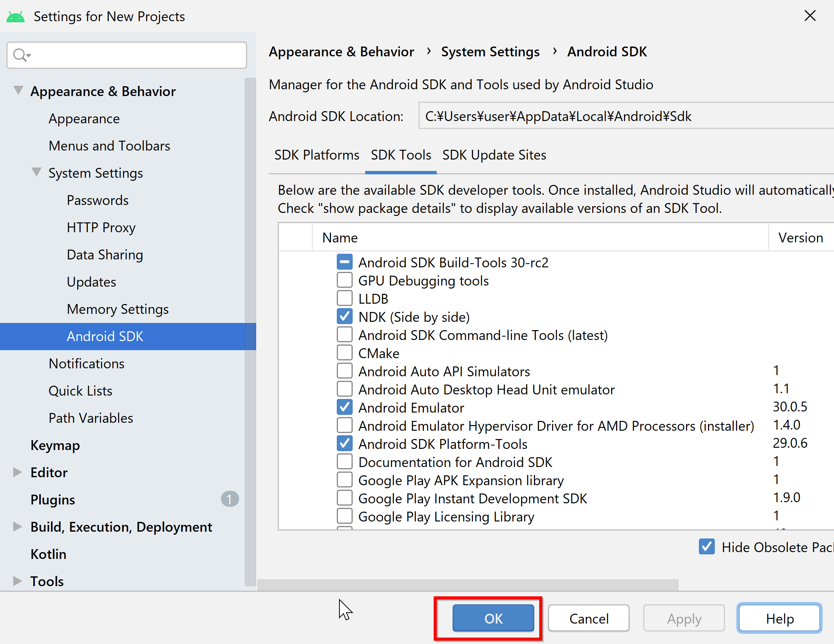The height and width of the screenshot is (644, 834).
Task: Select the HTTP Proxy settings item
Action: [x=101, y=227]
